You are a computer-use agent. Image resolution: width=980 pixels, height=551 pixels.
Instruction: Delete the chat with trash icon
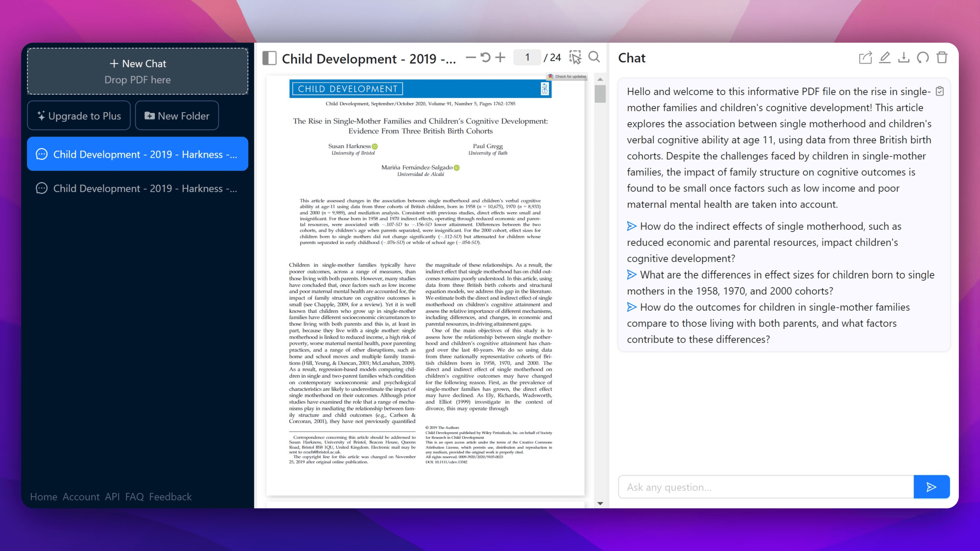point(942,58)
